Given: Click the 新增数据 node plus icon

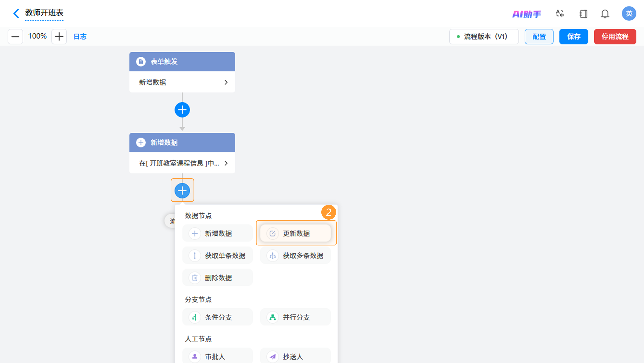Looking at the screenshot, I should click(141, 142).
